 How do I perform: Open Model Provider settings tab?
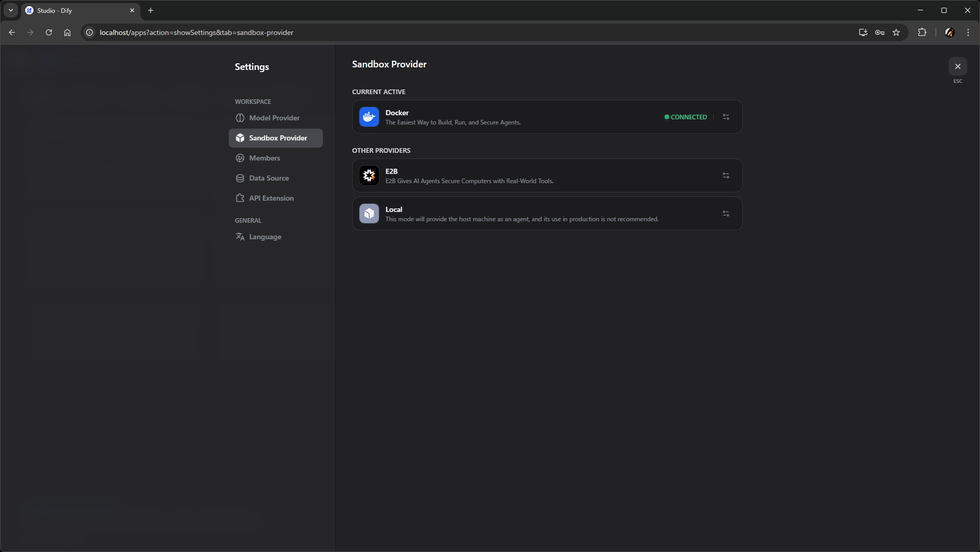(274, 118)
